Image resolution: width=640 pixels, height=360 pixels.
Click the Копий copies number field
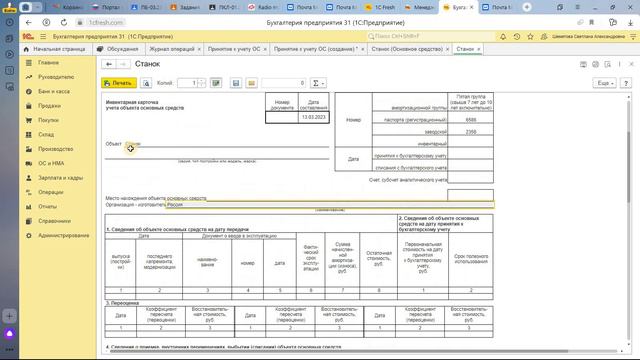pos(188,83)
